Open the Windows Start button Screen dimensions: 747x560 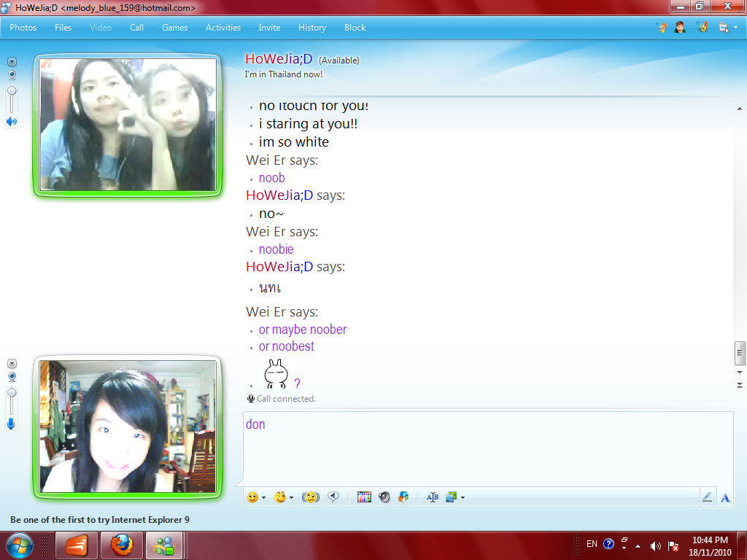(x=20, y=545)
